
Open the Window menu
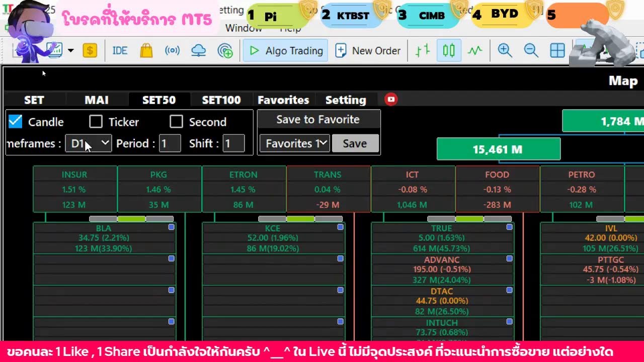coord(244,28)
